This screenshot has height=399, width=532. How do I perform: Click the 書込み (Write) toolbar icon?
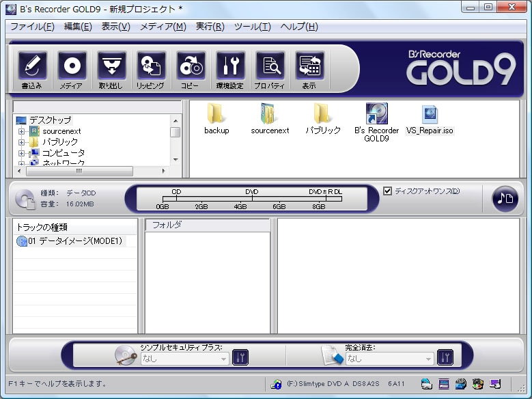(31, 67)
